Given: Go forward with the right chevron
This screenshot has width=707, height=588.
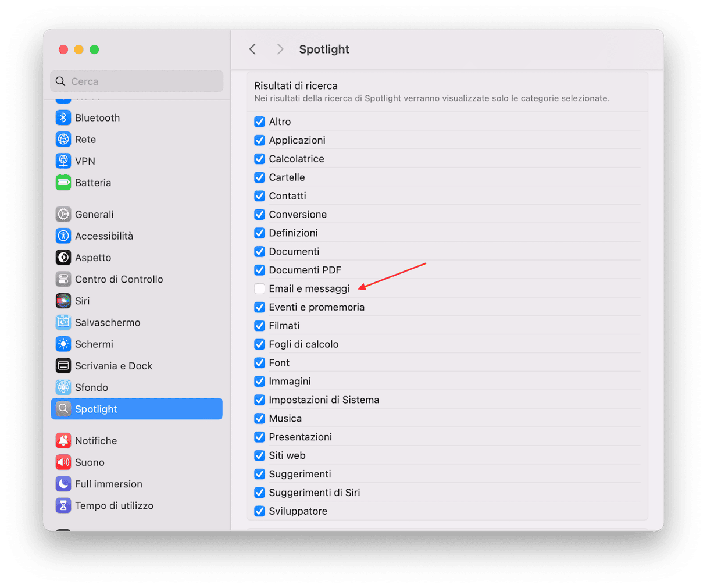Looking at the screenshot, I should click(x=280, y=49).
